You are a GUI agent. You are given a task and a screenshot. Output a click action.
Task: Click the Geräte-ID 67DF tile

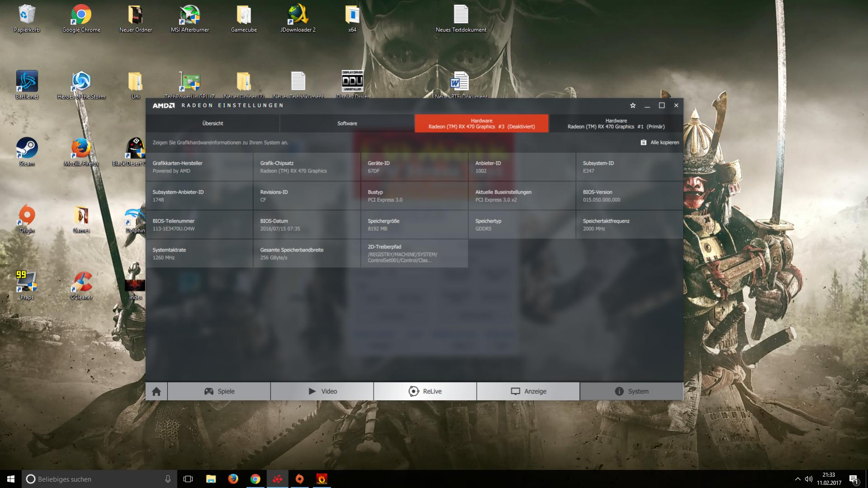(x=414, y=167)
